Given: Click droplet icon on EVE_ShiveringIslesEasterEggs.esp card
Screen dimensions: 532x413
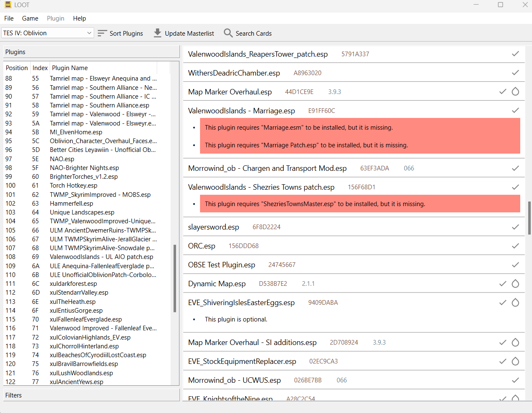Looking at the screenshot, I should [x=515, y=303].
